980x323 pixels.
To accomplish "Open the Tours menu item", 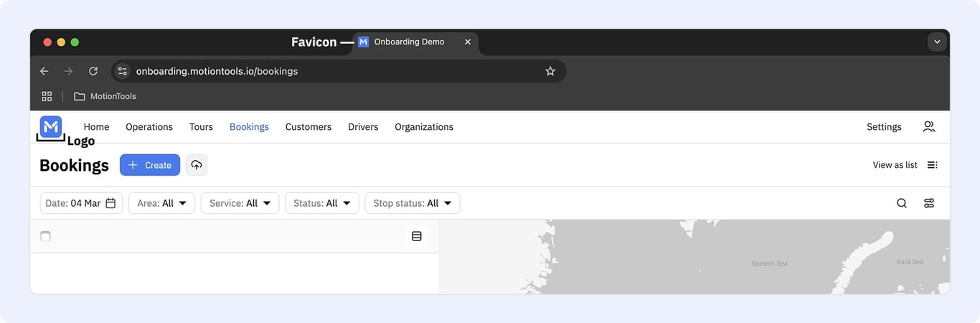I will [x=201, y=127].
